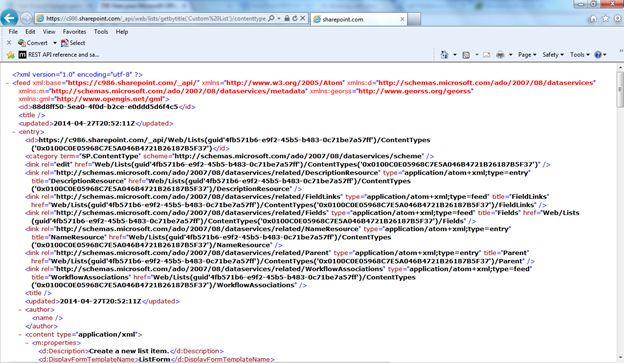Open the gear Tools icon at top right
This screenshot has width=624, height=363.
click(x=618, y=19)
